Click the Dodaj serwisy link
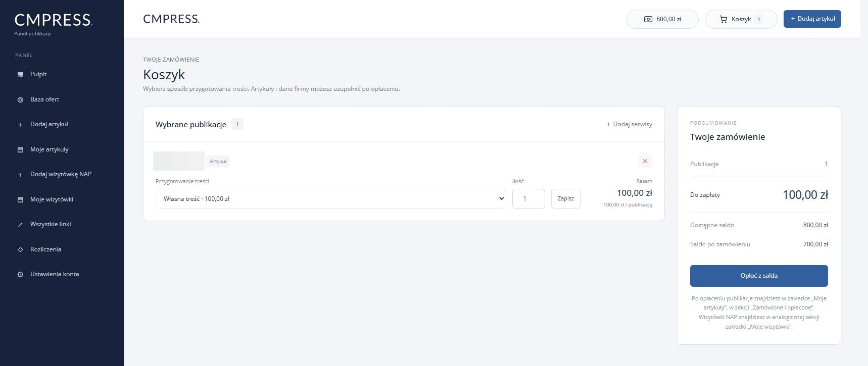Image resolution: width=868 pixels, height=366 pixels. tap(630, 124)
